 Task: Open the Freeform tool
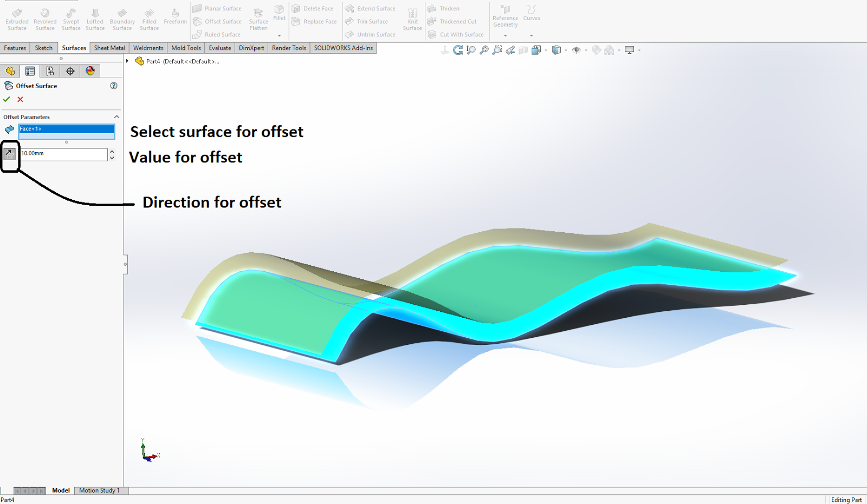coord(174,16)
